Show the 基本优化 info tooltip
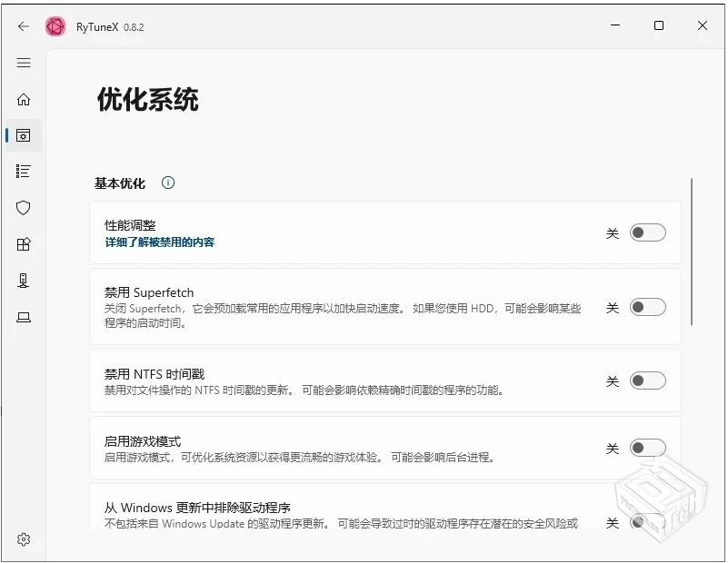This screenshot has height=563, width=728. tap(167, 183)
